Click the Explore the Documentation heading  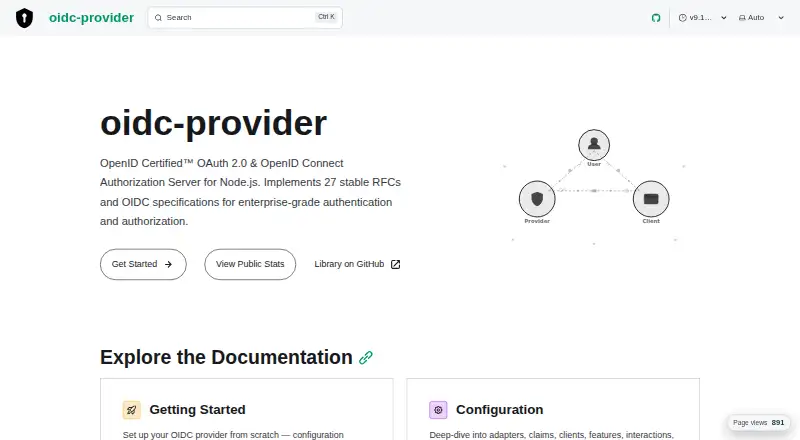tap(226, 357)
